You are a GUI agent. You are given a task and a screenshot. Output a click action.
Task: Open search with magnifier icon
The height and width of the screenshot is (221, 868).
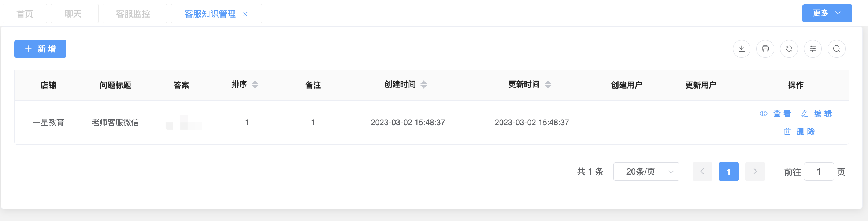pyautogui.click(x=837, y=49)
